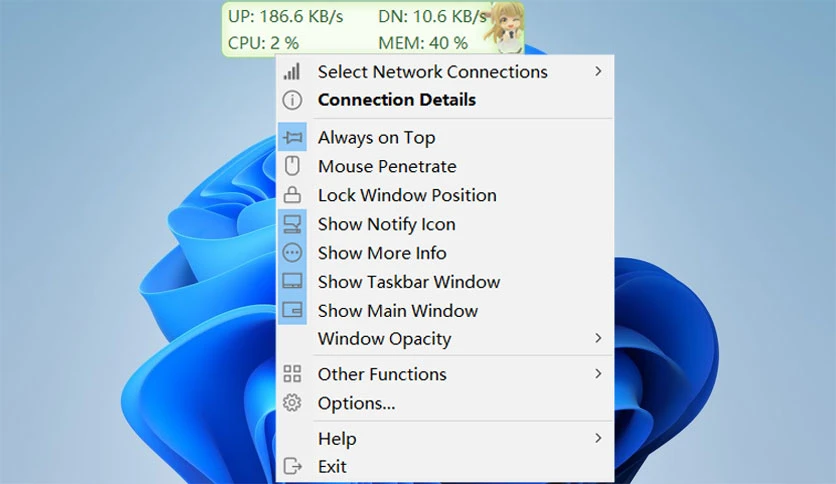The height and width of the screenshot is (484, 836).
Task: Click the MEM: 40 % usage readout
Action: coord(423,43)
